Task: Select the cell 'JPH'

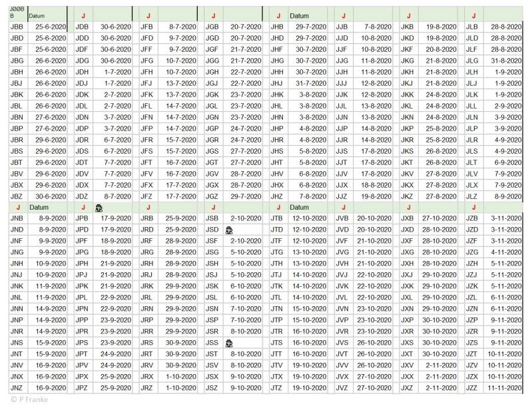Action: (x=82, y=264)
